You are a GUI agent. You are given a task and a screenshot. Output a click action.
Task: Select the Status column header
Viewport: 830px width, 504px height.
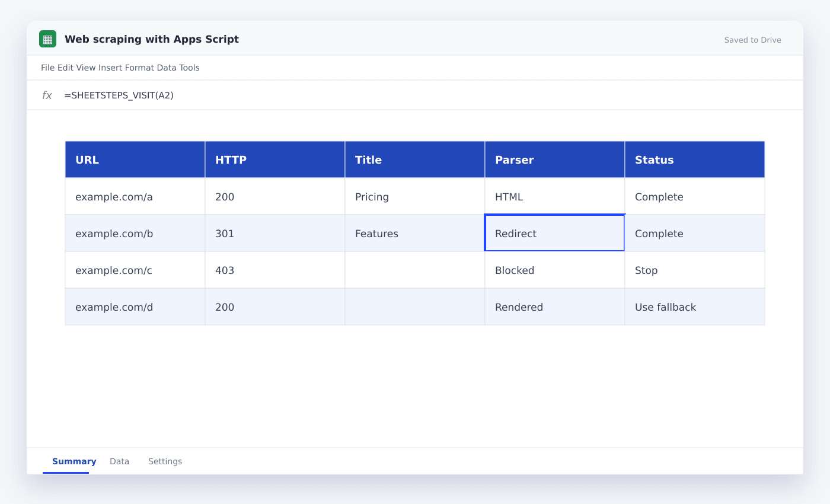tap(695, 160)
